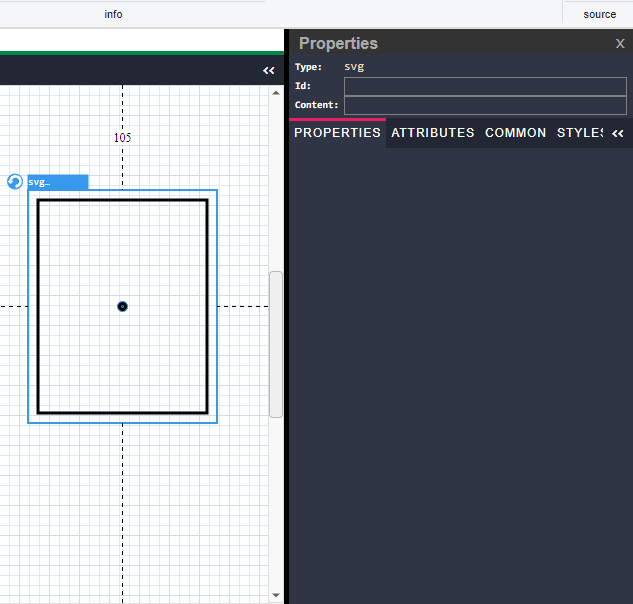Select the svg element label tag
This screenshot has width=633, height=604.
[58, 182]
